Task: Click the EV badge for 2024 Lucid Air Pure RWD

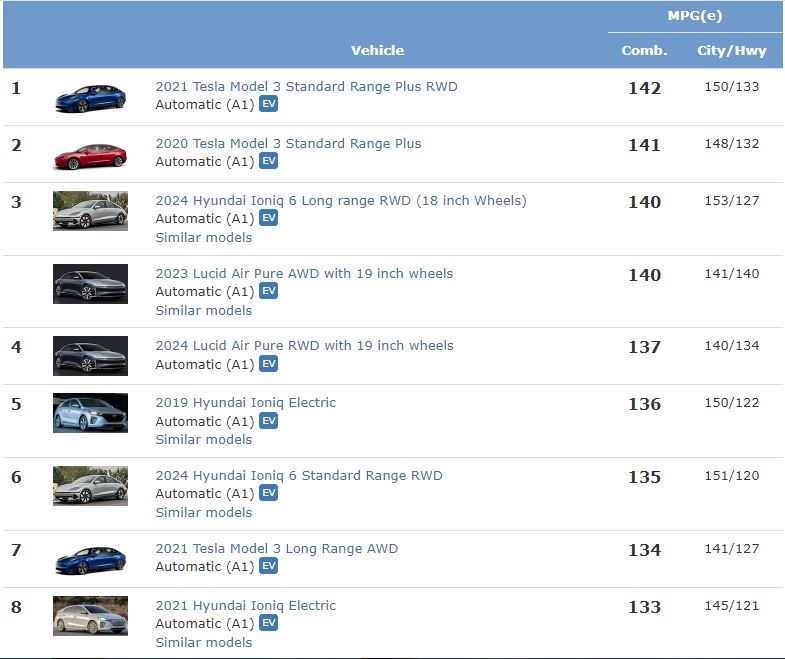Action: (x=268, y=364)
